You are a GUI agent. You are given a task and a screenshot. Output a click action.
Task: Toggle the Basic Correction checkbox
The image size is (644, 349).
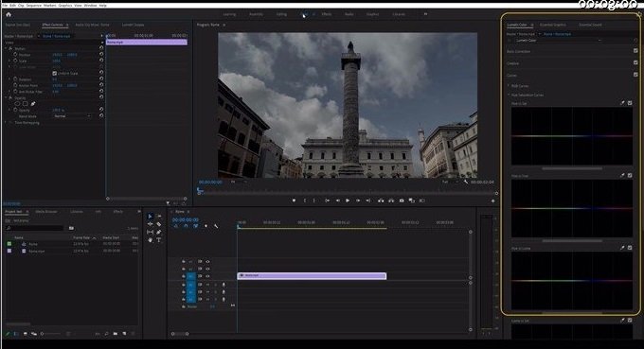(x=635, y=51)
